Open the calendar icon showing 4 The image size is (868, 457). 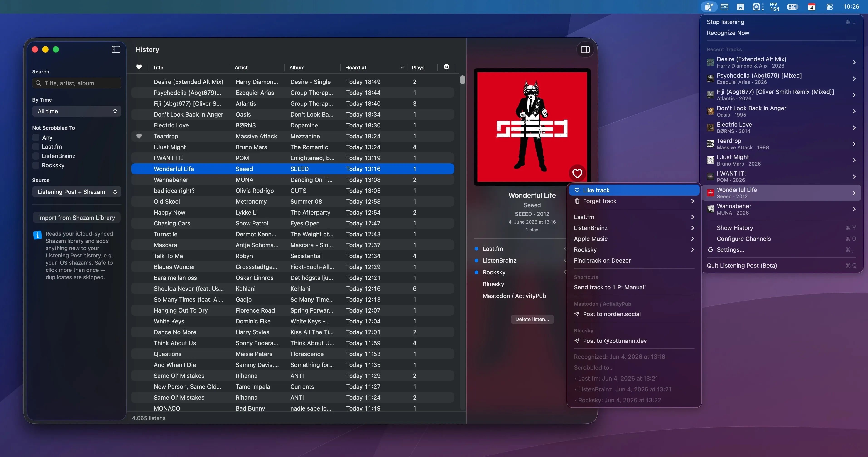pos(812,6)
